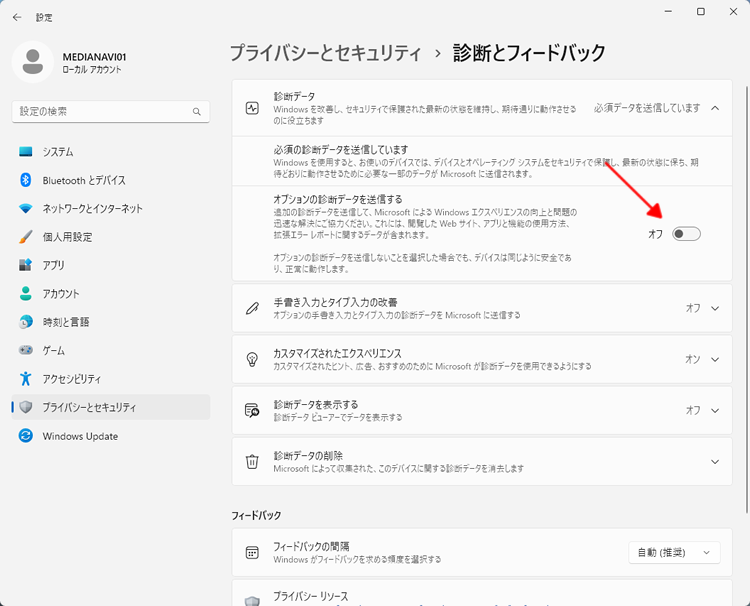Go to プライバシーとセキュリティ breadcrumb
This screenshot has height=606, width=750.
coord(325,53)
